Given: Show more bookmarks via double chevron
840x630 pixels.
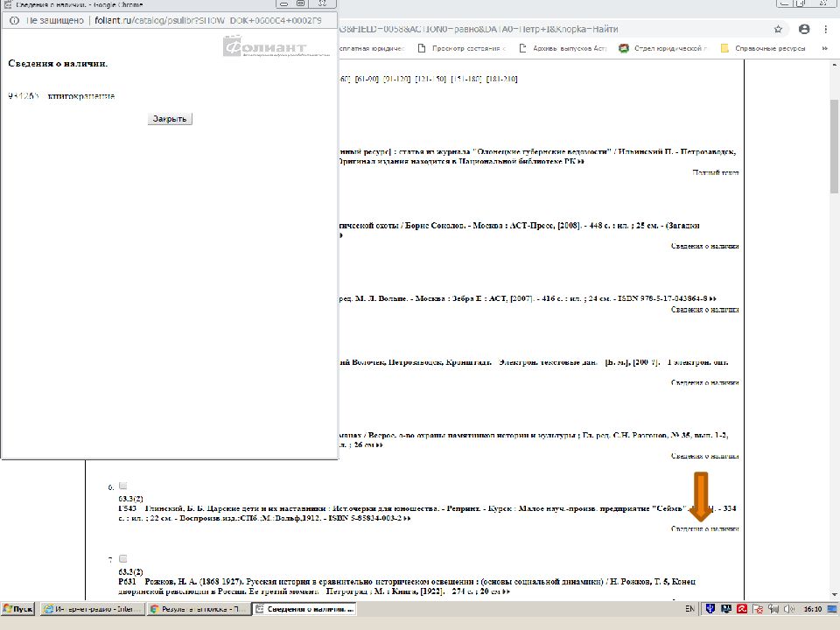Looking at the screenshot, I should click(824, 48).
